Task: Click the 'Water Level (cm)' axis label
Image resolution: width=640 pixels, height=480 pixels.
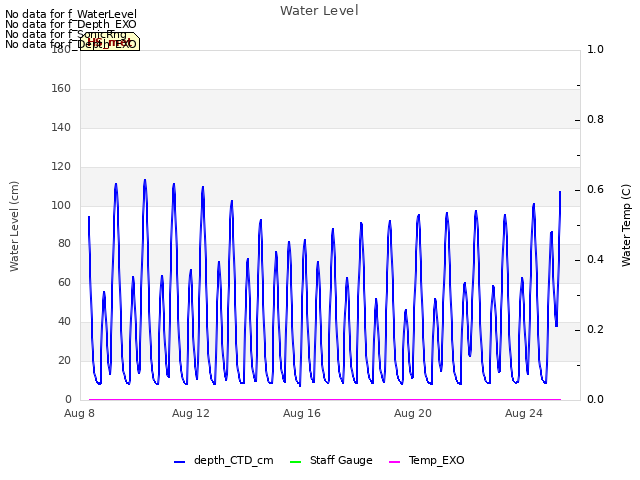Action: click(14, 227)
